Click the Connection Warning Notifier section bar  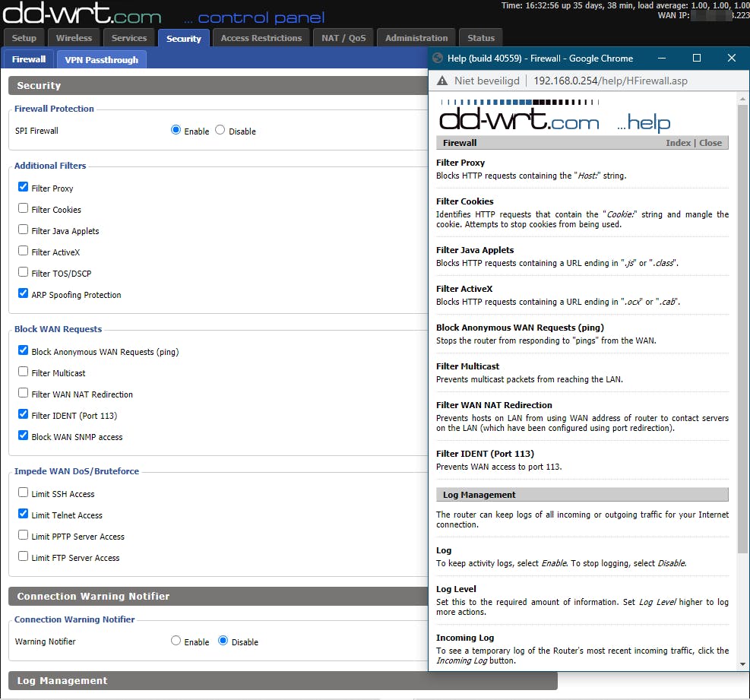[218, 596]
